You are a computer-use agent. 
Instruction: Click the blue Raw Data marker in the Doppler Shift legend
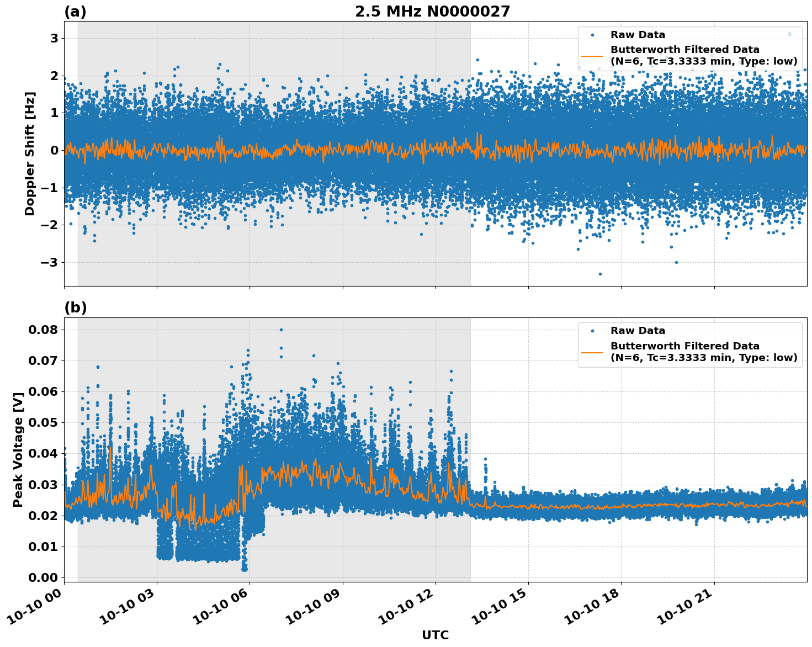[x=592, y=35]
